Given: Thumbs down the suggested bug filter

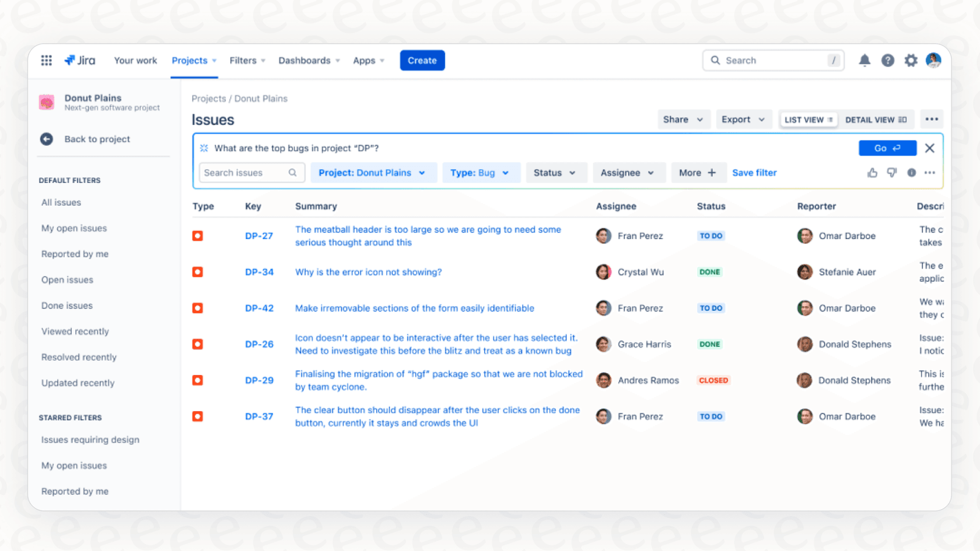Looking at the screenshot, I should (x=891, y=173).
